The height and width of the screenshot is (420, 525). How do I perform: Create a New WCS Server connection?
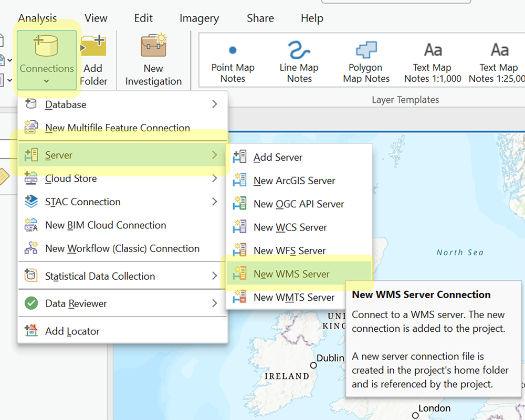click(x=290, y=227)
